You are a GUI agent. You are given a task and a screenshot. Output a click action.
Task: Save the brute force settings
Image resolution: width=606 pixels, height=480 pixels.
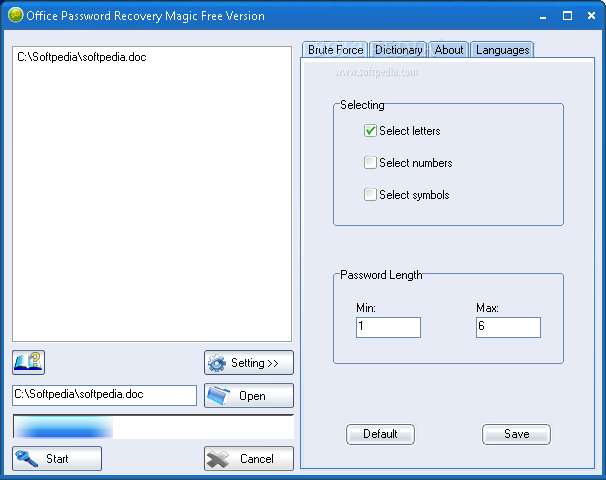pos(516,434)
